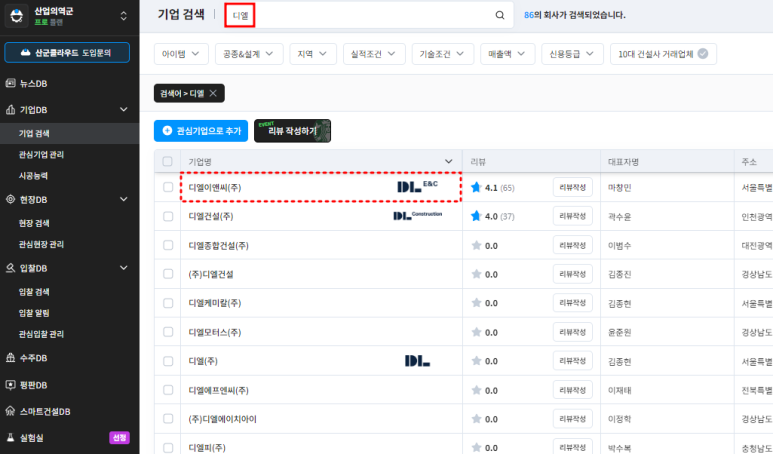Click 산군클라우드 도입문의 button

[67, 53]
